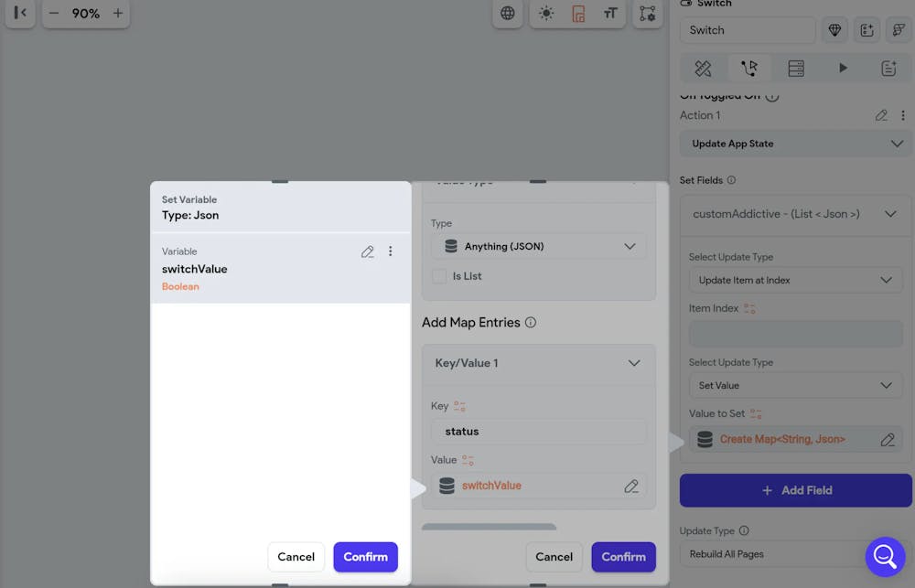Toggle the theme brightness sun icon

tap(546, 15)
